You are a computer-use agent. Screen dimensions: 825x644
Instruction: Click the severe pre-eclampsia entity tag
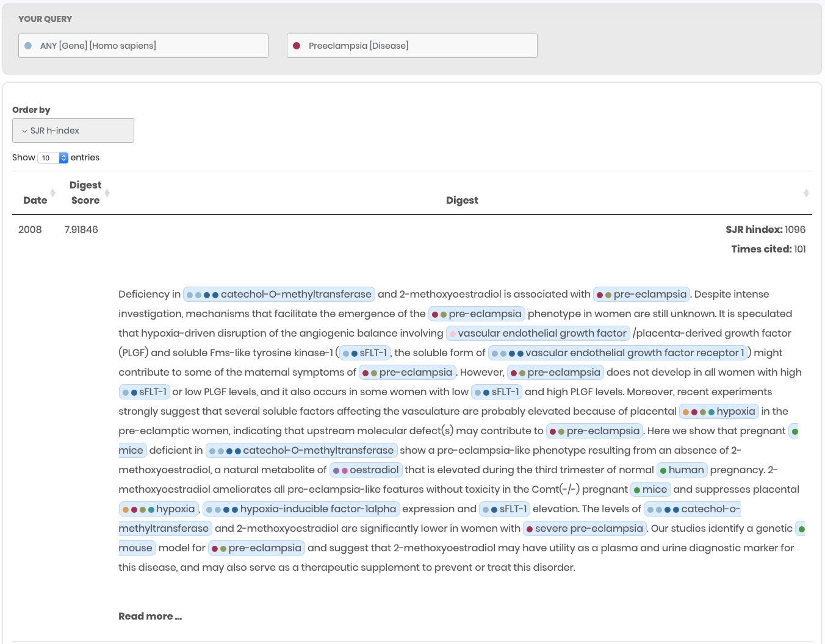(585, 528)
